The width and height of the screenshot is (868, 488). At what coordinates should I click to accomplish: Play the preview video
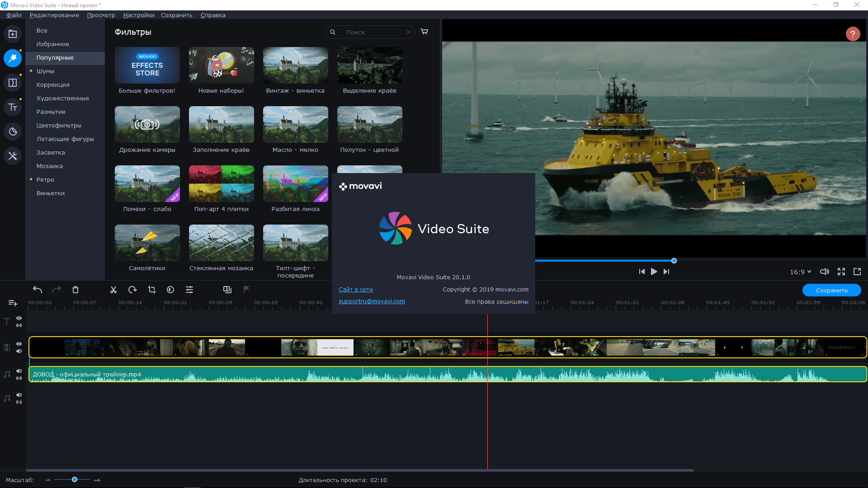pos(654,272)
